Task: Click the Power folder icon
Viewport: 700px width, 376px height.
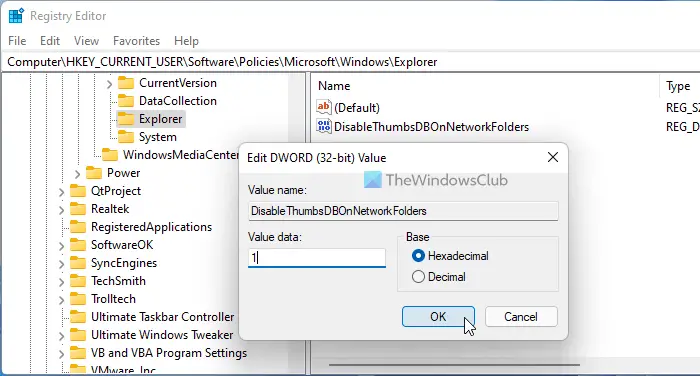Action: [94, 173]
